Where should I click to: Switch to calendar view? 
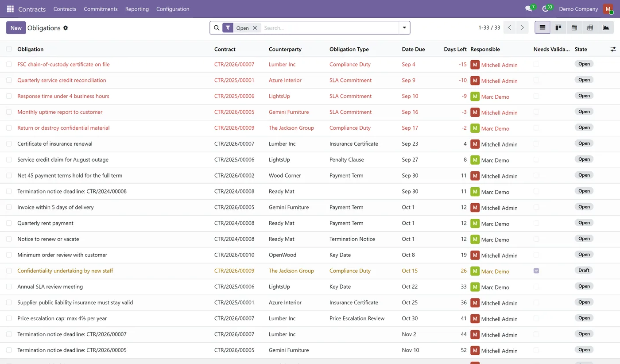pyautogui.click(x=574, y=27)
